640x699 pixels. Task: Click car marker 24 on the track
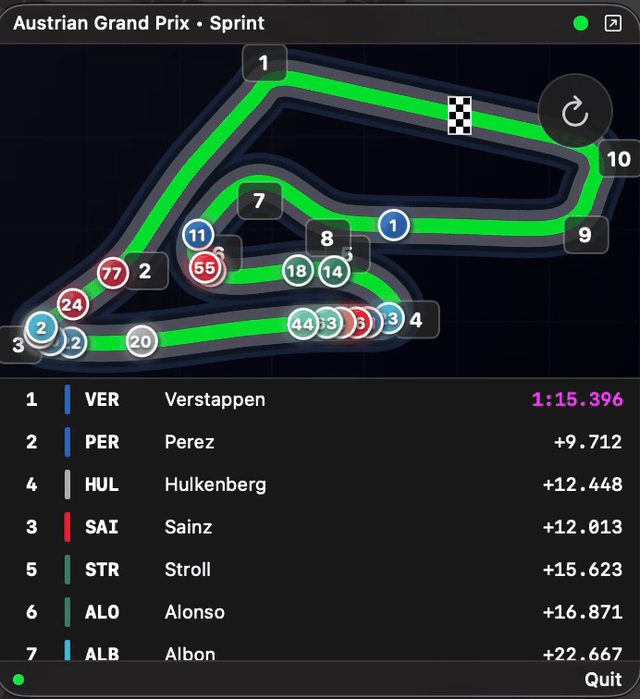(x=73, y=304)
